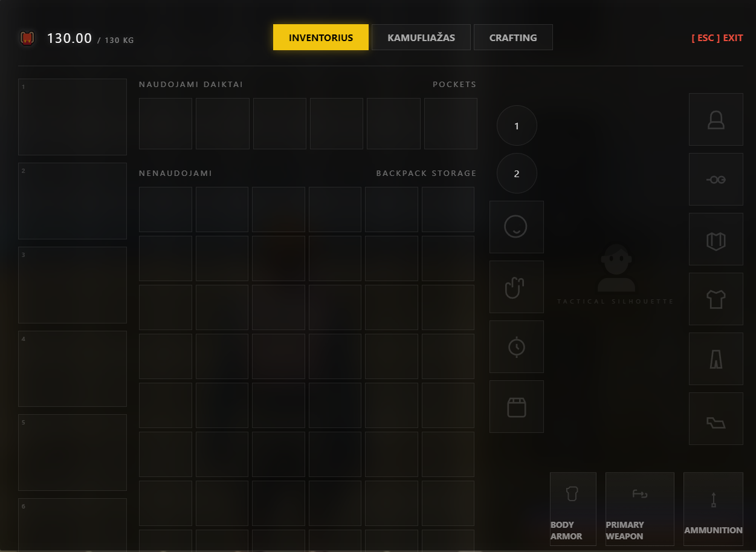
Task: Select the AMMUNITION slot
Action: 713,509
